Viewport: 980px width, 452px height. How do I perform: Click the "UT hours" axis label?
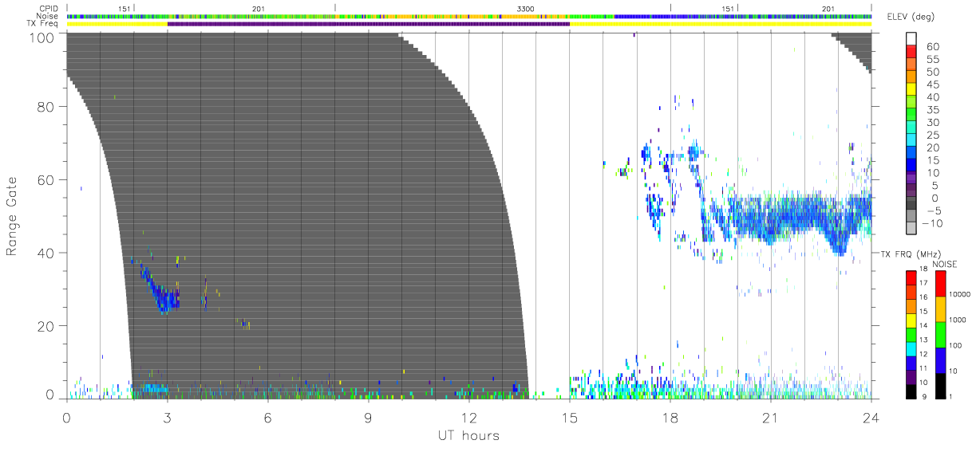tap(468, 435)
